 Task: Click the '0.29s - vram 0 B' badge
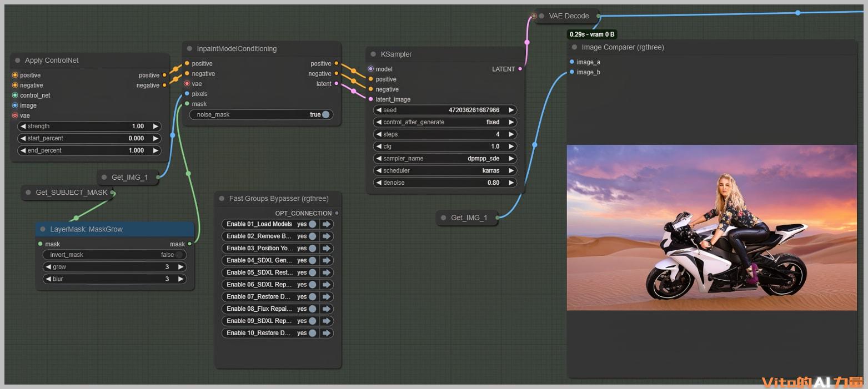click(592, 34)
